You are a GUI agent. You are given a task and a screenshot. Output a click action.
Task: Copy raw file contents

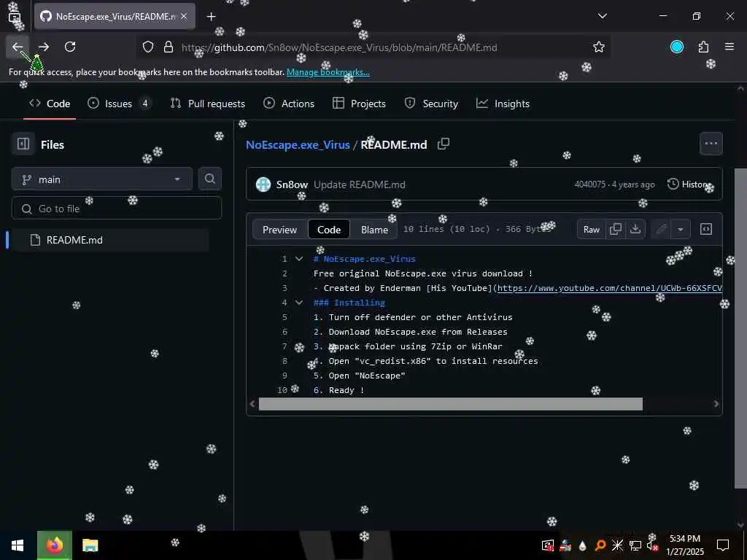pos(616,229)
